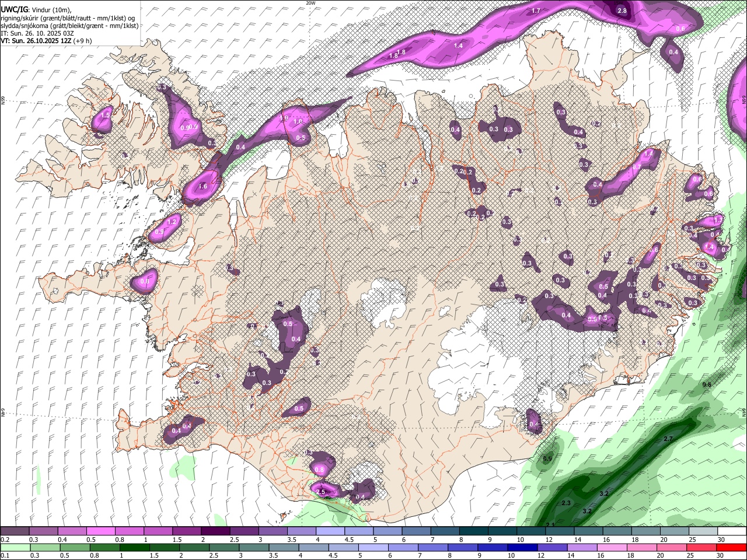Select snow legend swatch between 0.5 and 0.8
747x560 pixels.
100,531
